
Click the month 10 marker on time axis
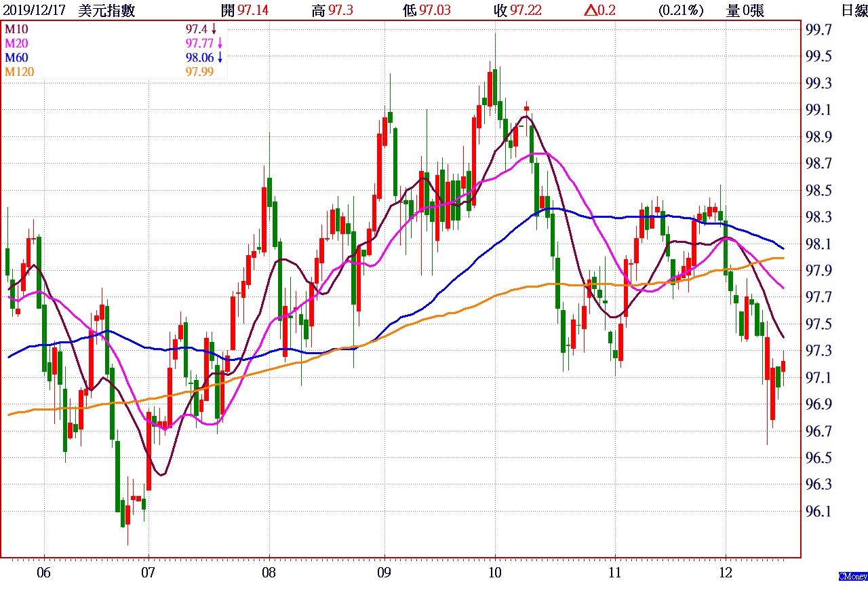[494, 573]
